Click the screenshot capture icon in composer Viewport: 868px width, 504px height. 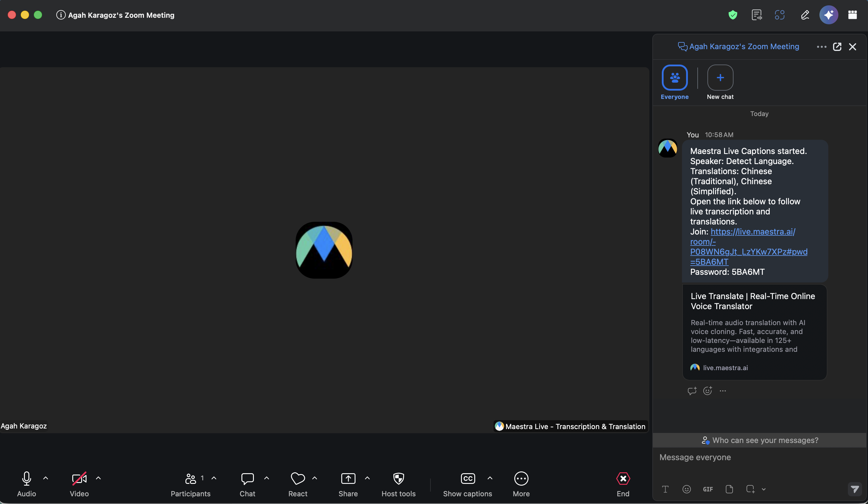[x=750, y=489]
